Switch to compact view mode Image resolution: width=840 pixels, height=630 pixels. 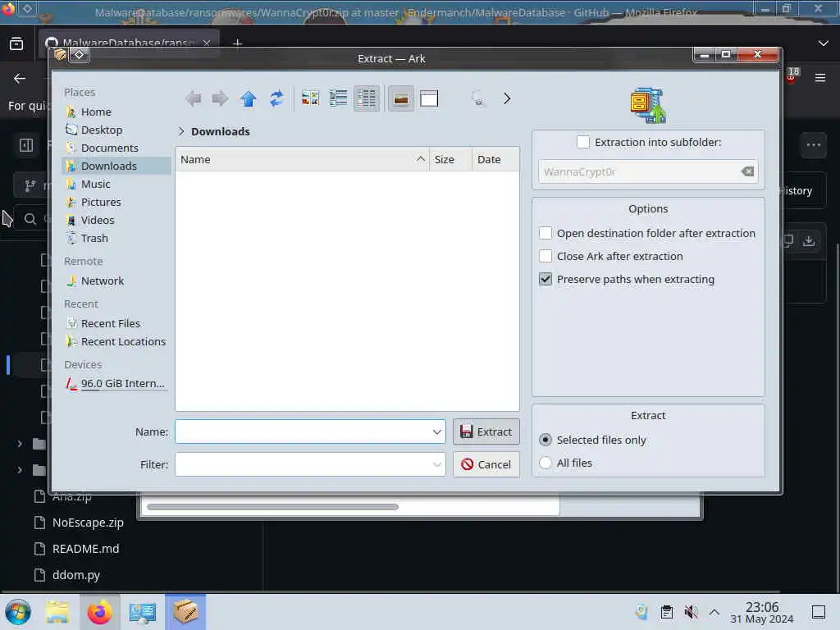tap(339, 98)
